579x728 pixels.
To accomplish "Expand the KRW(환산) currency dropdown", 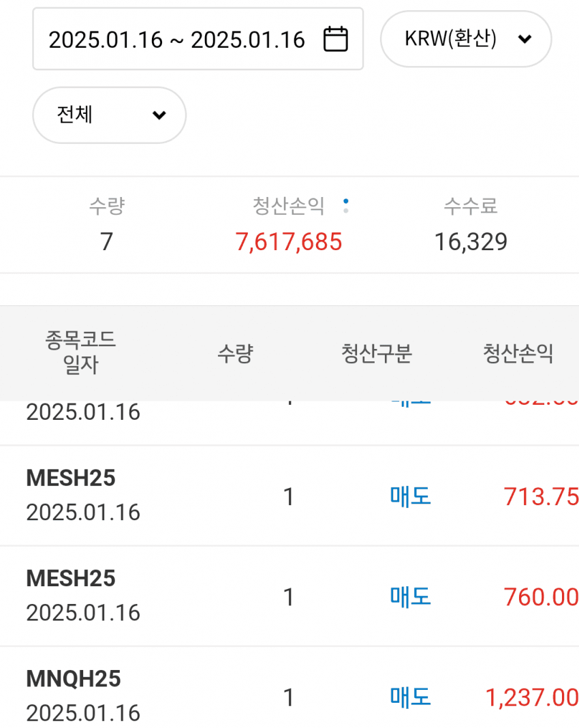I will pos(466,39).
